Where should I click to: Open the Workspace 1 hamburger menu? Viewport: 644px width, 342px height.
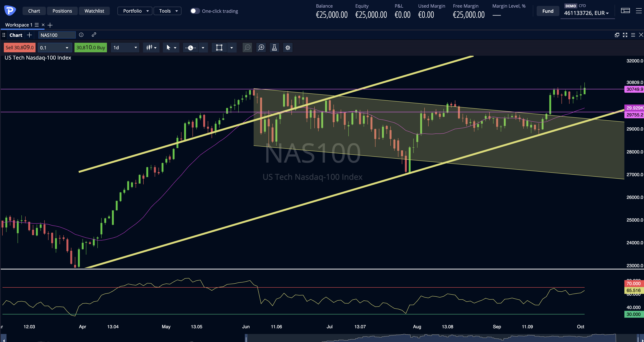36,25
